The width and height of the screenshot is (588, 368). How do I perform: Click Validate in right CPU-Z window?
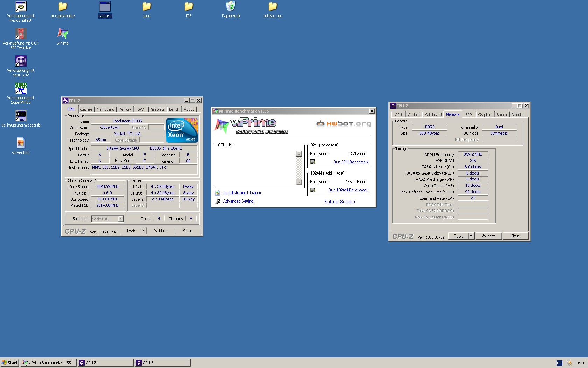pos(488,236)
